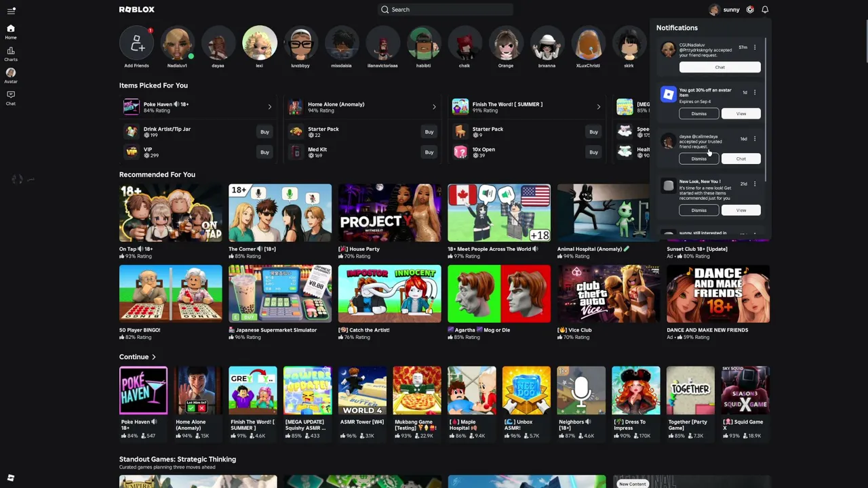Buy the 10x Open item
This screenshot has height=488, width=868.
click(593, 152)
